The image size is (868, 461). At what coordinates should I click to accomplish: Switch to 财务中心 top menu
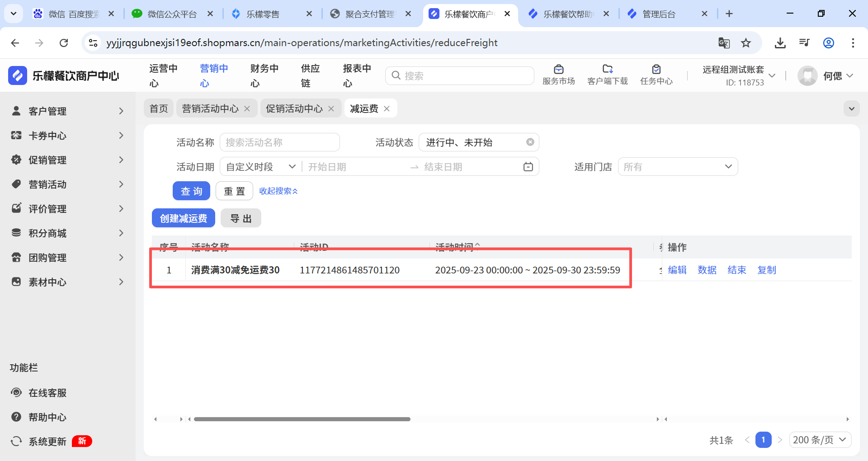tap(264, 75)
